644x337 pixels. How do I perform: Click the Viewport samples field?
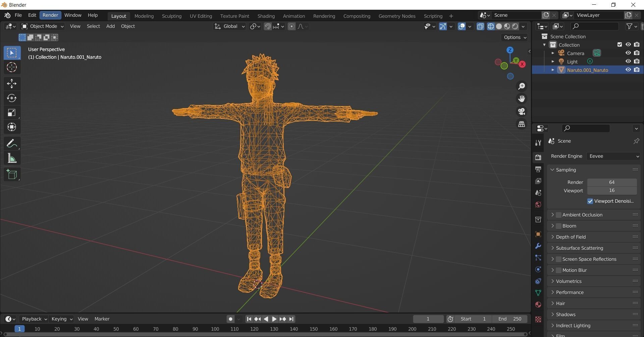612,191
